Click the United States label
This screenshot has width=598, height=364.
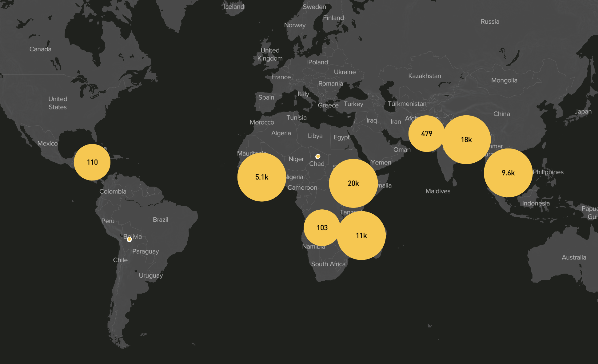[x=58, y=103]
